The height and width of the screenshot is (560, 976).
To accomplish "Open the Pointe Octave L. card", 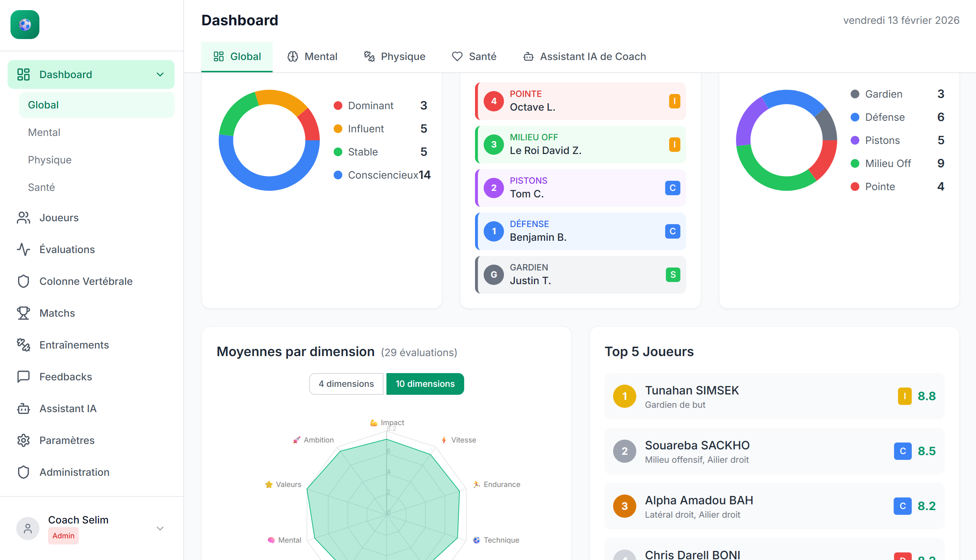I will pos(580,101).
